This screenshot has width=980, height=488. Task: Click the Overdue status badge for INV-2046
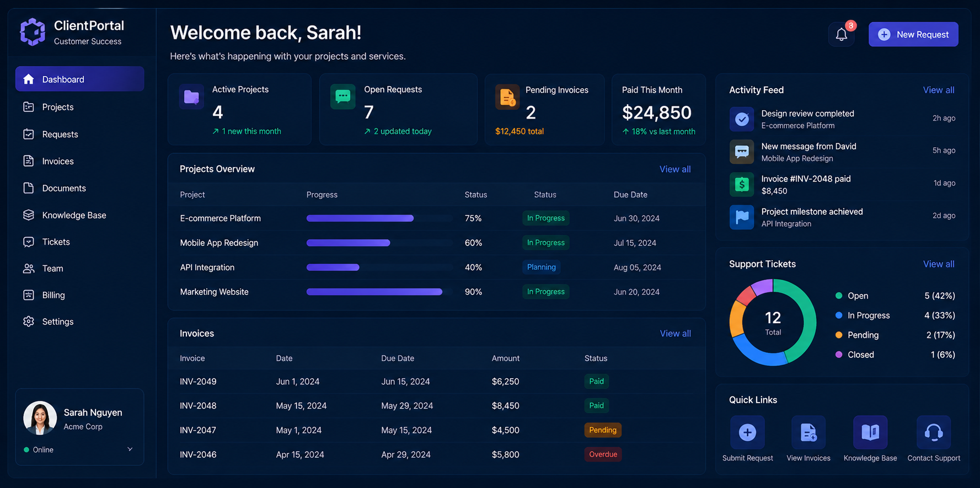[x=603, y=454]
